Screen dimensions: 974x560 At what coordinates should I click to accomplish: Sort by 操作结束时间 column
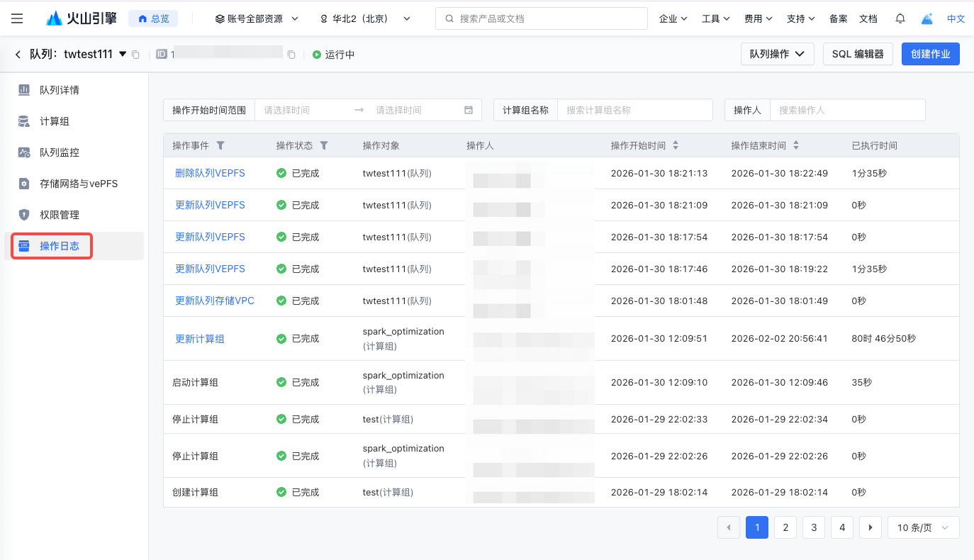click(x=796, y=145)
